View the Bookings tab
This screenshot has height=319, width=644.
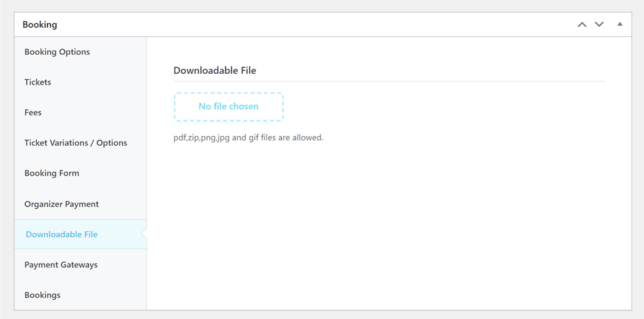tap(42, 295)
